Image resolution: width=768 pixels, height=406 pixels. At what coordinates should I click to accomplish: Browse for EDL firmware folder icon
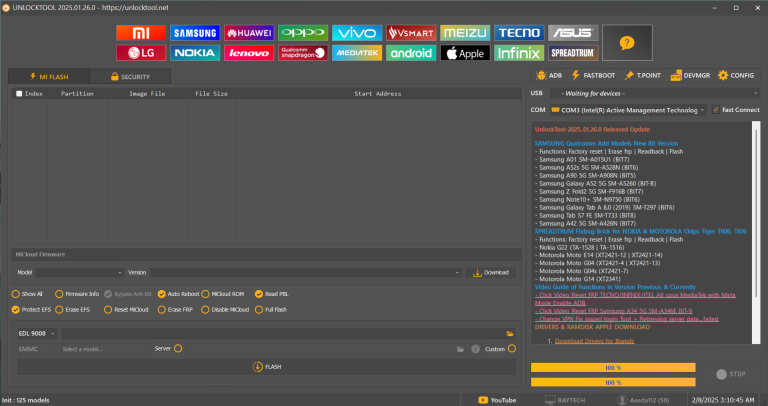pyautogui.click(x=510, y=334)
